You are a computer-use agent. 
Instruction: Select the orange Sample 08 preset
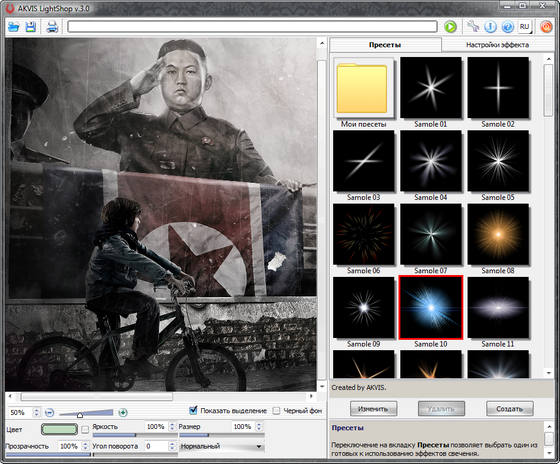(x=498, y=234)
